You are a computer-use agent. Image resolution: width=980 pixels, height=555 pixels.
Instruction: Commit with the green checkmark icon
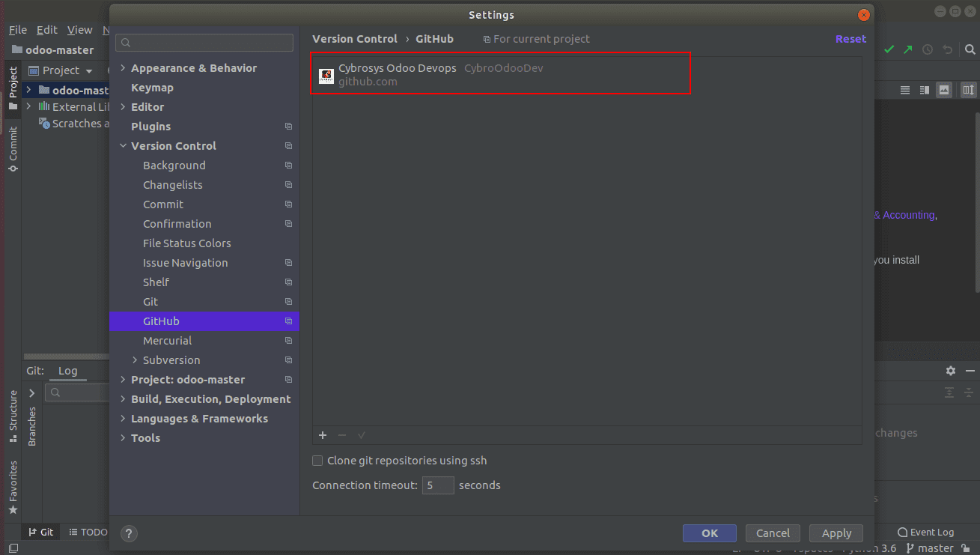pyautogui.click(x=889, y=49)
